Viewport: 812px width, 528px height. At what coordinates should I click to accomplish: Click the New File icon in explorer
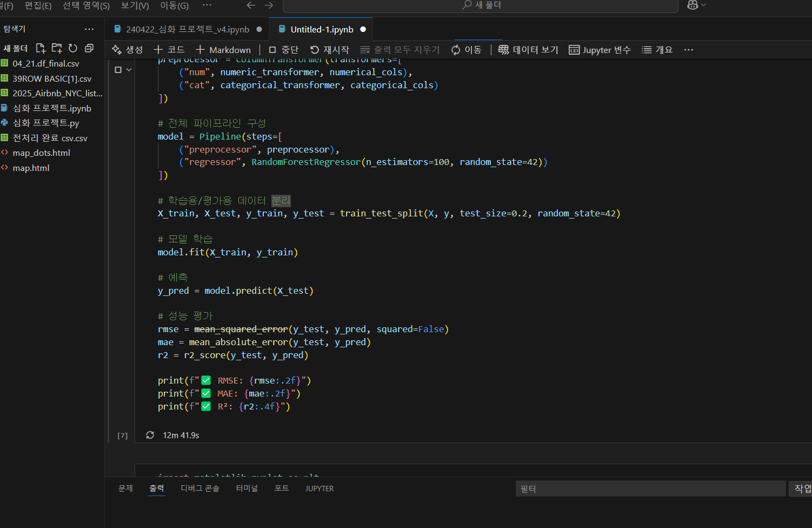41,48
